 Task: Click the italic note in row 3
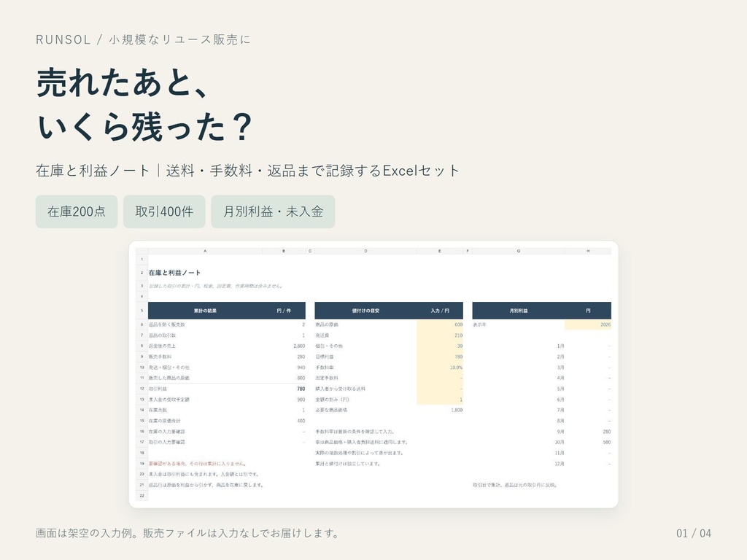(216, 286)
